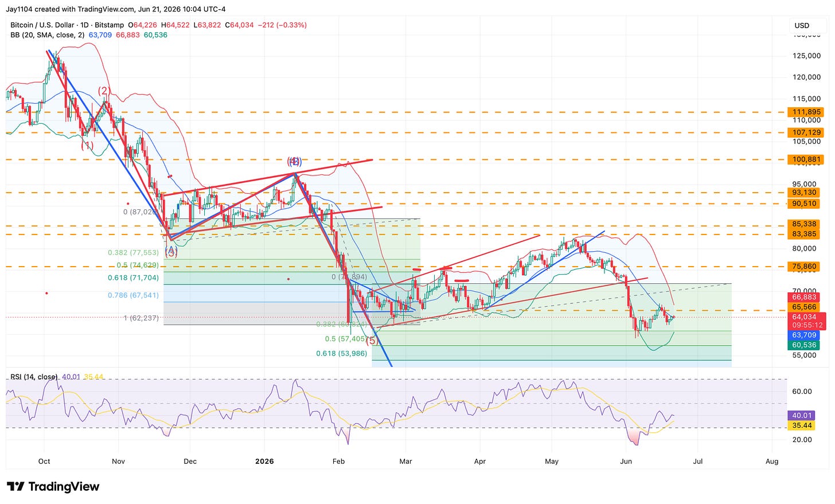Click the Apr label on the time axis

[480, 461]
